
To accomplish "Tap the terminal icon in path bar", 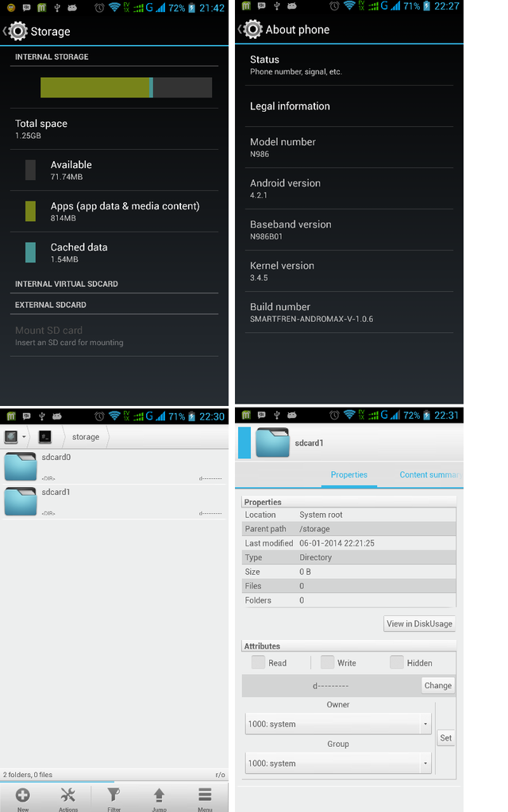I will click(x=45, y=437).
